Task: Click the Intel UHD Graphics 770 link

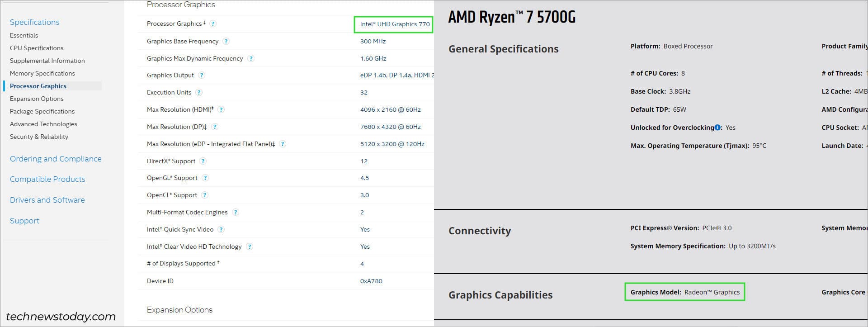Action: pyautogui.click(x=392, y=24)
